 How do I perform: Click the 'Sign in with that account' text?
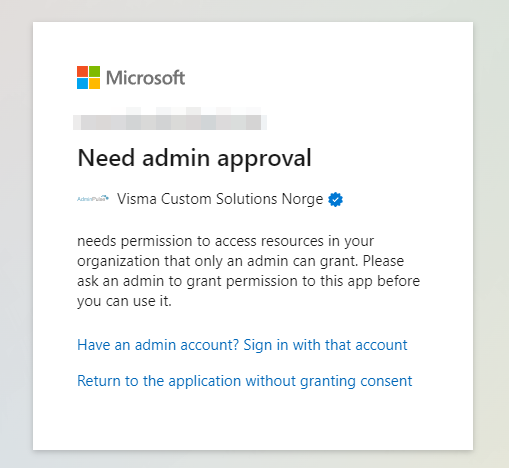[325, 345]
